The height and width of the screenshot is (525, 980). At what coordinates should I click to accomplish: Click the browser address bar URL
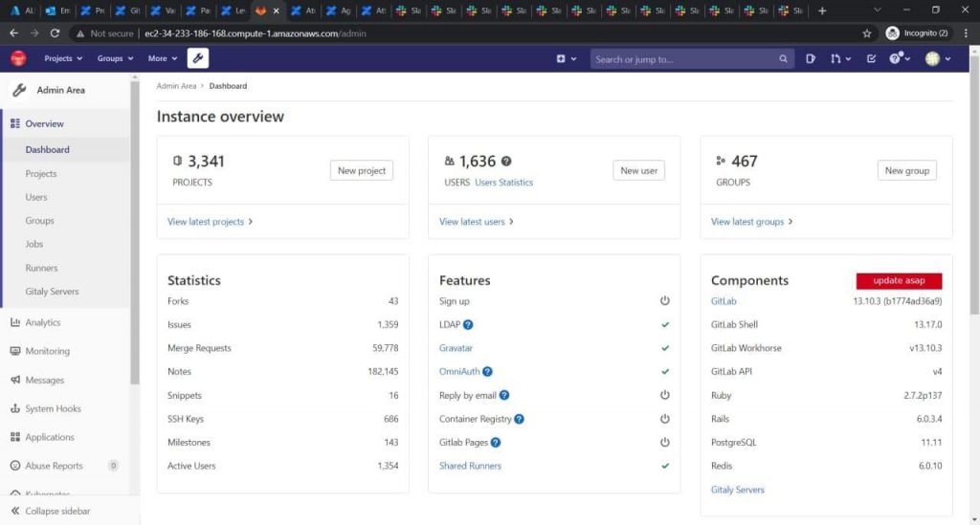[x=255, y=33]
